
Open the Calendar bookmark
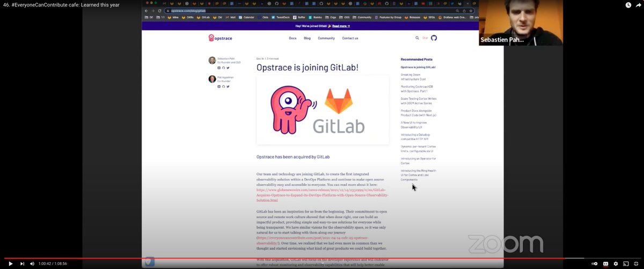(x=247, y=17)
